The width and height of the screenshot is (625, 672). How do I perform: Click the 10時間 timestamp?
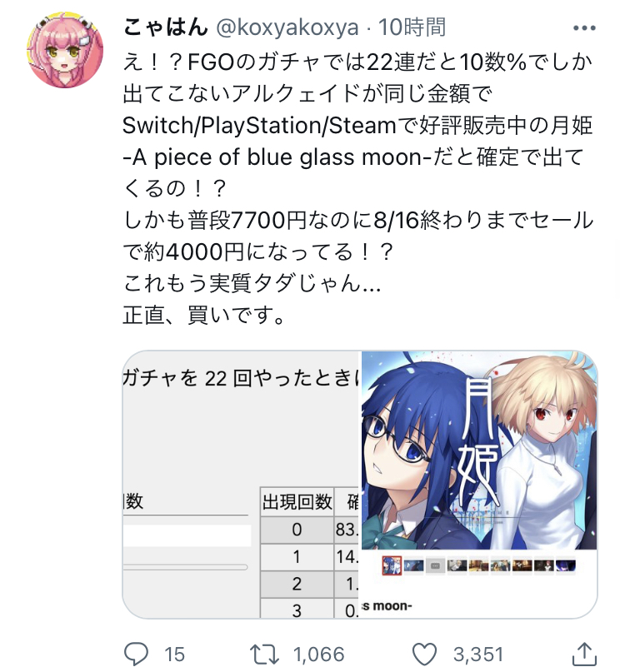click(412, 27)
